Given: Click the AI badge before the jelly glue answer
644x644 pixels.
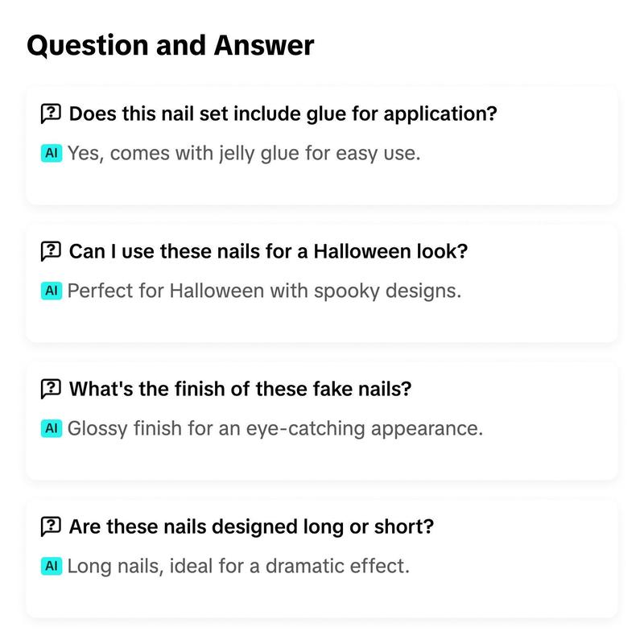Looking at the screenshot, I should [x=52, y=153].
